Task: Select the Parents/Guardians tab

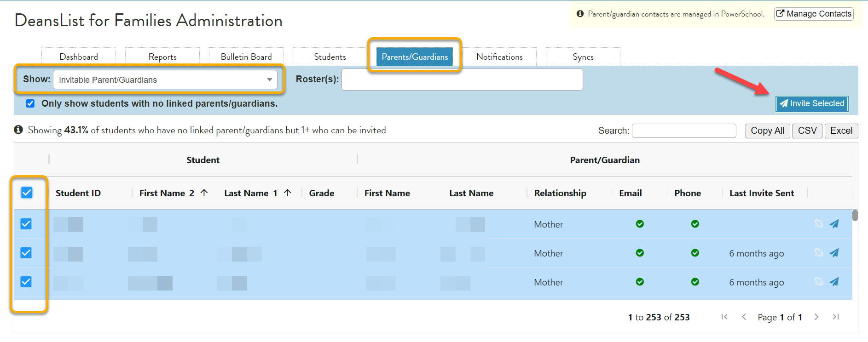Action: pos(415,57)
